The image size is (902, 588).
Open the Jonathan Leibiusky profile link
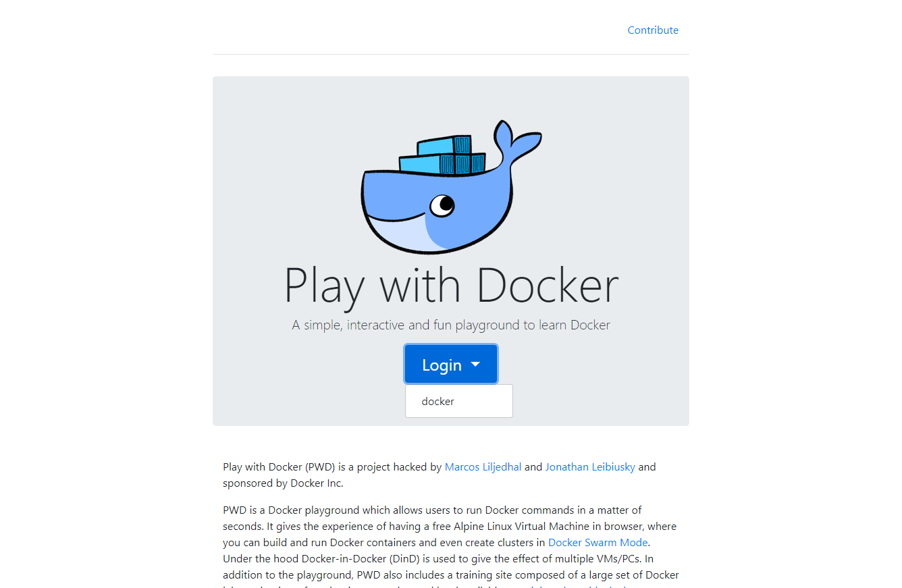click(x=590, y=466)
